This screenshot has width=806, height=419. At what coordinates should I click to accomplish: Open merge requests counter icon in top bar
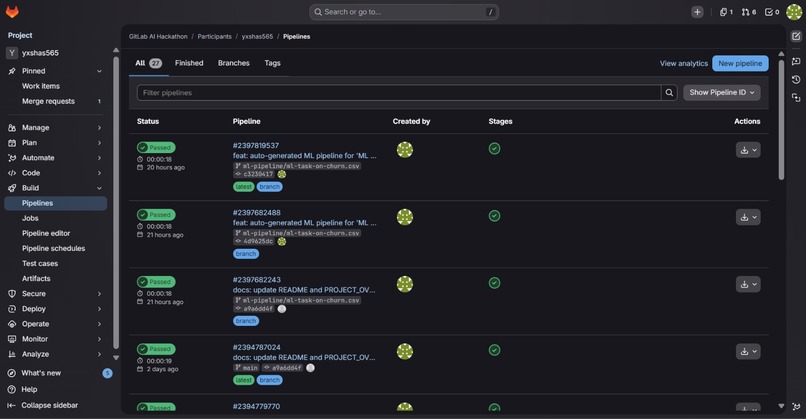(x=748, y=12)
